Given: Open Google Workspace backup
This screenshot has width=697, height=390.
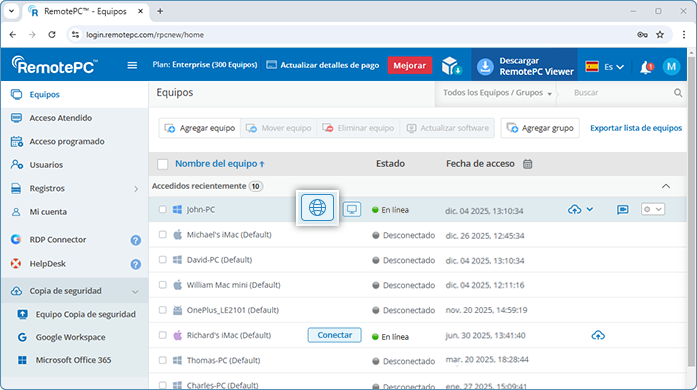Looking at the screenshot, I should point(71,337).
